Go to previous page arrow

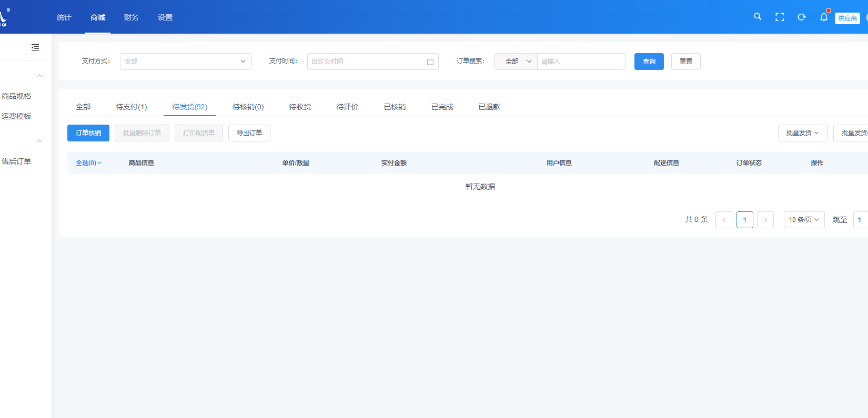(x=724, y=220)
